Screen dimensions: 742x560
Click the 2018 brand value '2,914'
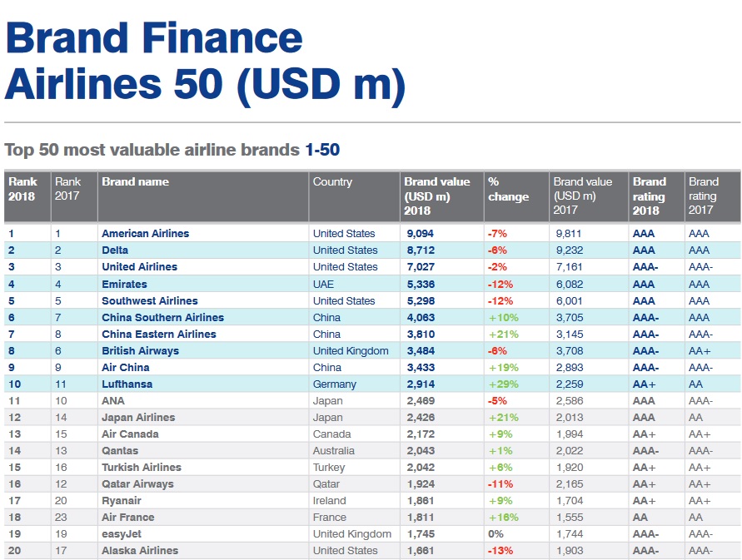tap(421, 384)
